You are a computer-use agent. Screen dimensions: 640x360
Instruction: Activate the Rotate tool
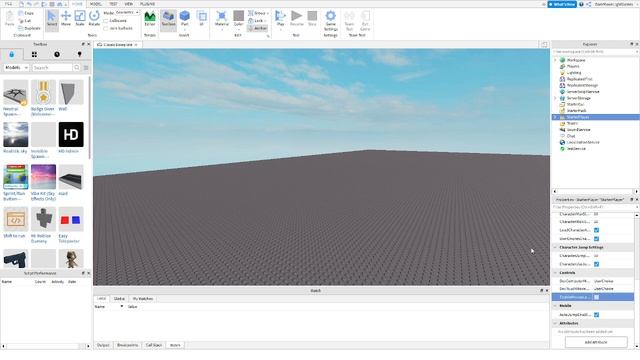[x=94, y=19]
